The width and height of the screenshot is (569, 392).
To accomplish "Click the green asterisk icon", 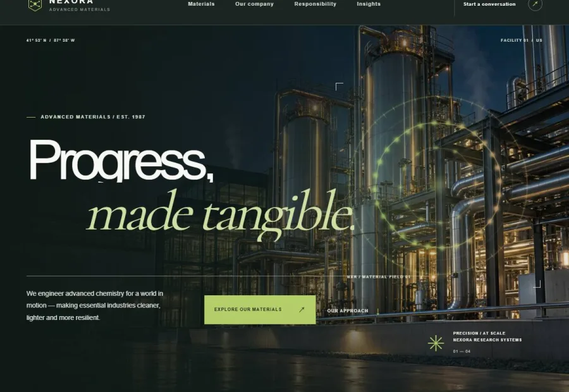I will pos(436,343).
